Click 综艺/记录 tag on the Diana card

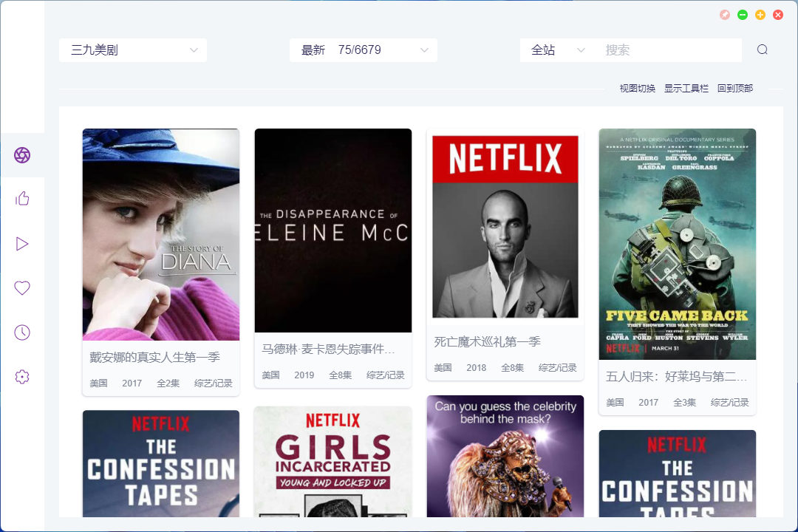pos(214,383)
